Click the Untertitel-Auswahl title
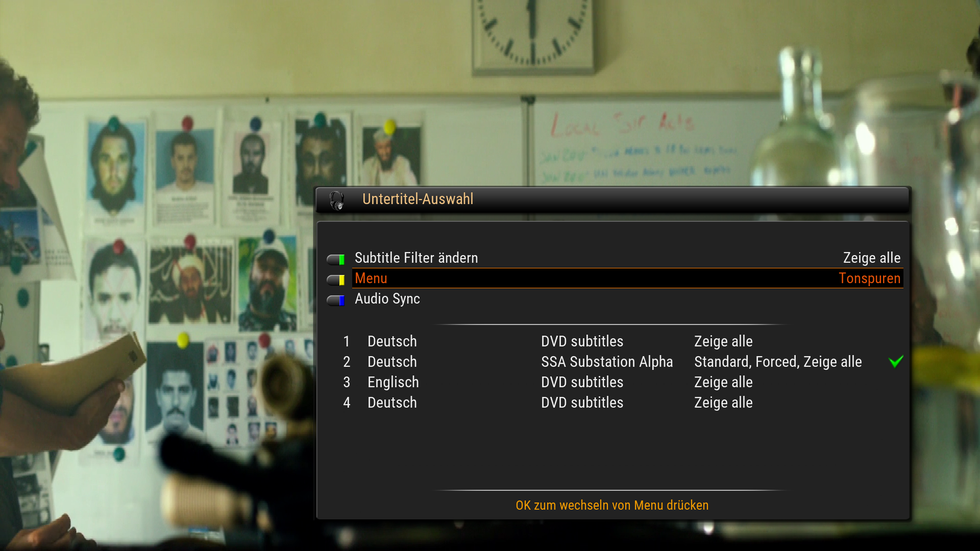 click(418, 199)
